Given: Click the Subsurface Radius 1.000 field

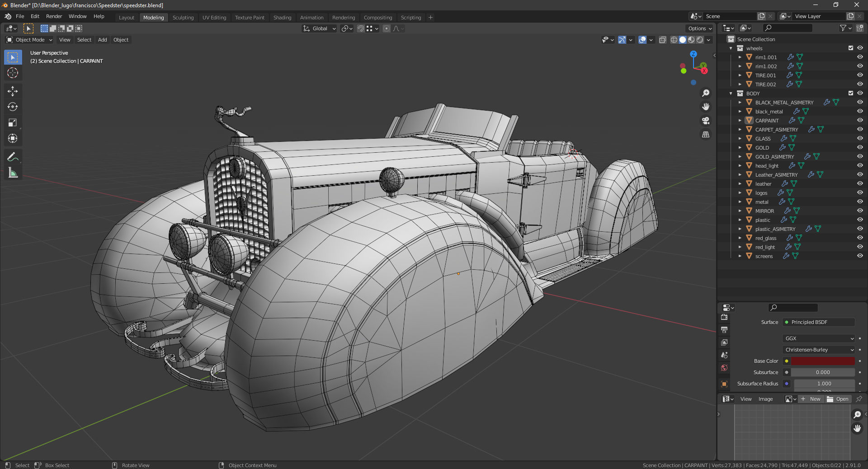Looking at the screenshot, I should click(824, 384).
